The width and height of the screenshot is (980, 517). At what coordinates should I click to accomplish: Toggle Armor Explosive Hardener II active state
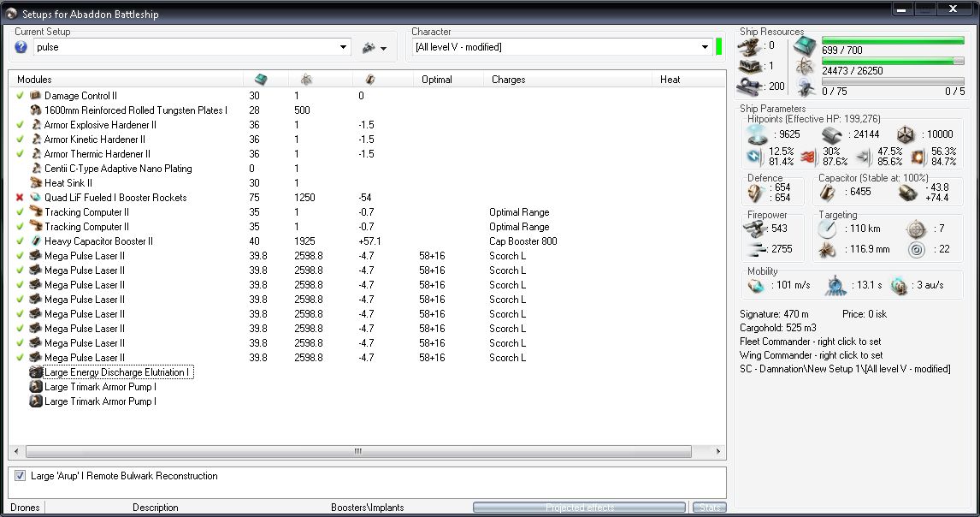(x=20, y=125)
